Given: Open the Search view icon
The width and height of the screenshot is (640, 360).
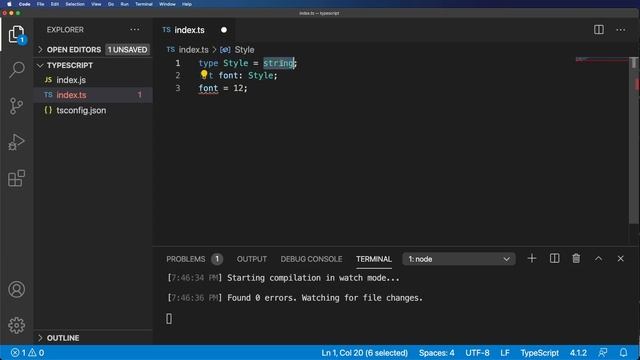Looking at the screenshot, I should [16, 70].
